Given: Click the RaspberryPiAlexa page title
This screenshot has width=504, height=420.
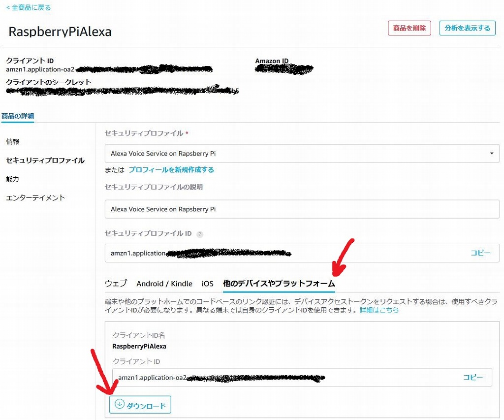Looking at the screenshot, I should [x=60, y=32].
